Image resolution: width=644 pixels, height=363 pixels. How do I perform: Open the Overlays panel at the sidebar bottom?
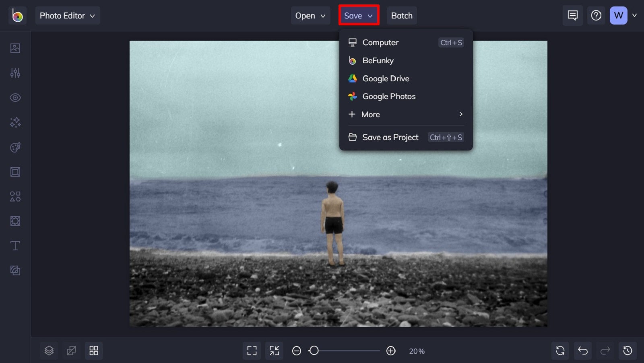pos(15,270)
